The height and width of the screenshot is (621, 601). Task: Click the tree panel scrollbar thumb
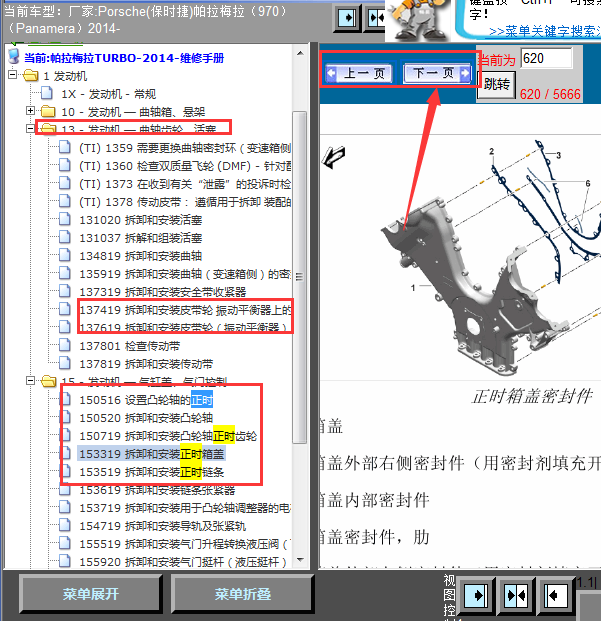[x=300, y=277]
